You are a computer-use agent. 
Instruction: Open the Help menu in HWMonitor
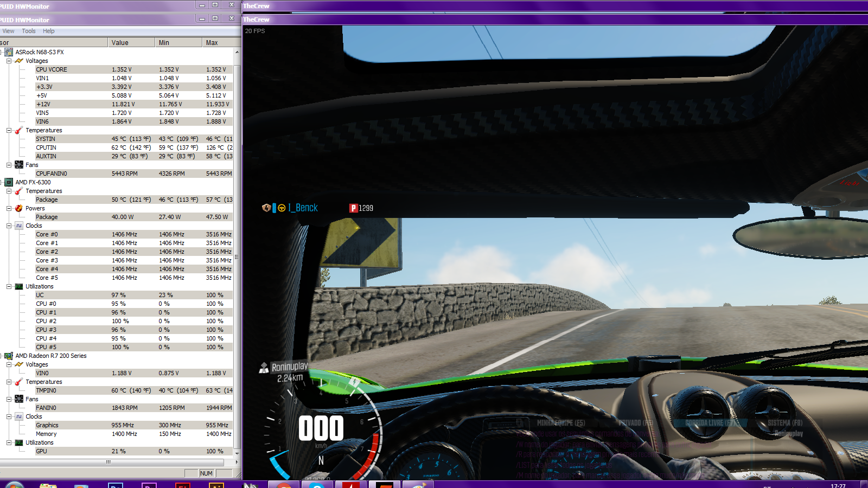pyautogui.click(x=49, y=31)
